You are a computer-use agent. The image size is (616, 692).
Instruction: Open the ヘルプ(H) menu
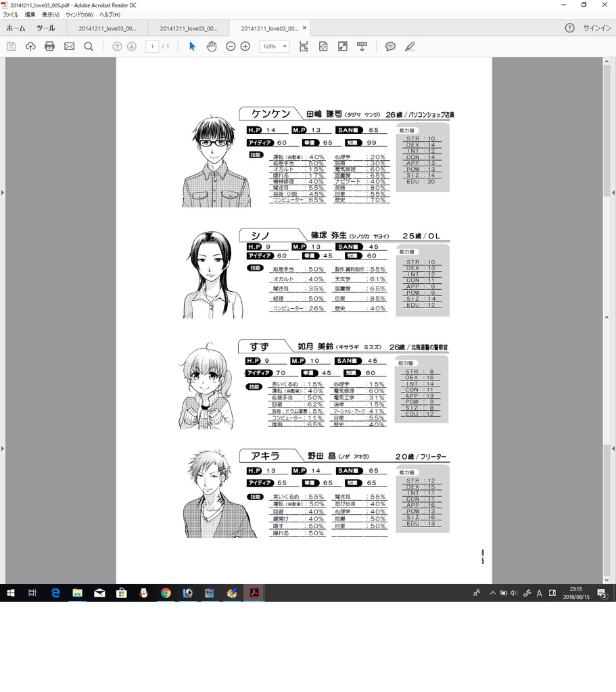(110, 15)
